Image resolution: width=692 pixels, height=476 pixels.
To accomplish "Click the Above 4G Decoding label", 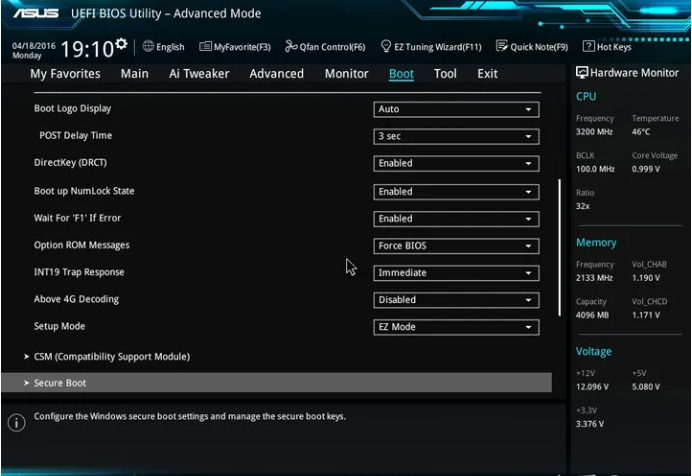I will (x=76, y=299).
